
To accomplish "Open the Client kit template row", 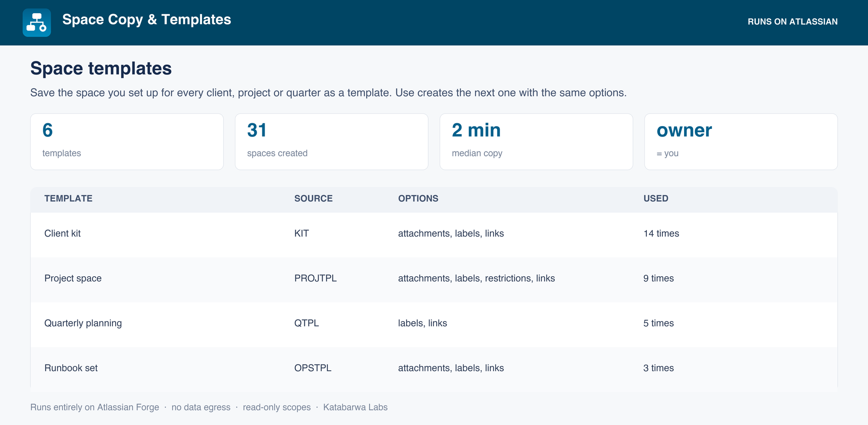I will pyautogui.click(x=434, y=235).
